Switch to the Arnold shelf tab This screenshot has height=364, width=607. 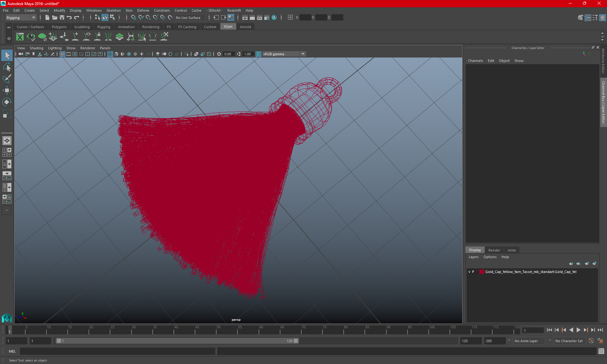pyautogui.click(x=245, y=27)
